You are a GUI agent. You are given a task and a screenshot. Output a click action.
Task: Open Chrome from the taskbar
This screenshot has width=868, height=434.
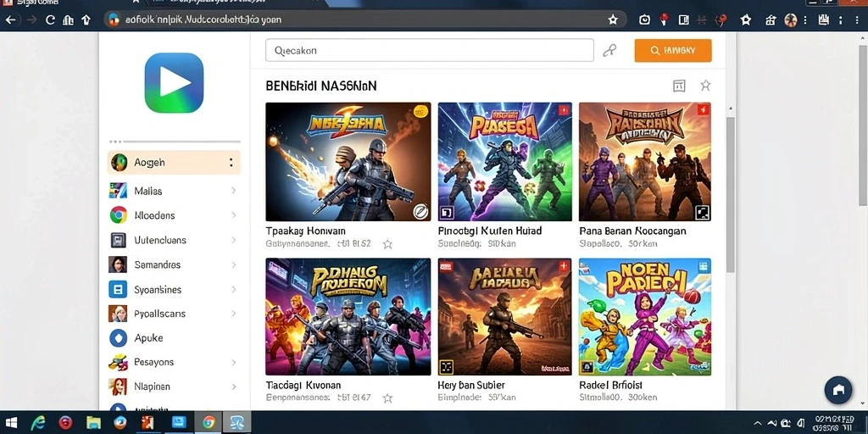209,422
